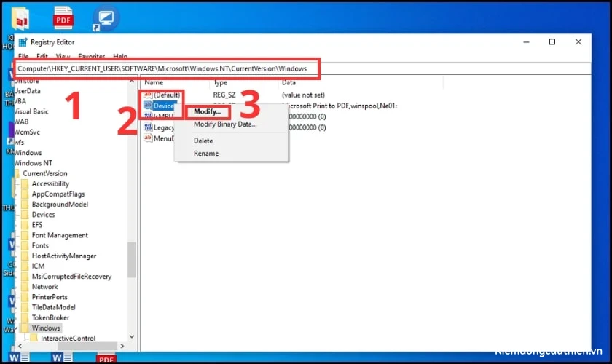Click the Legacy binary value icon
The image size is (612, 364).
147,127
